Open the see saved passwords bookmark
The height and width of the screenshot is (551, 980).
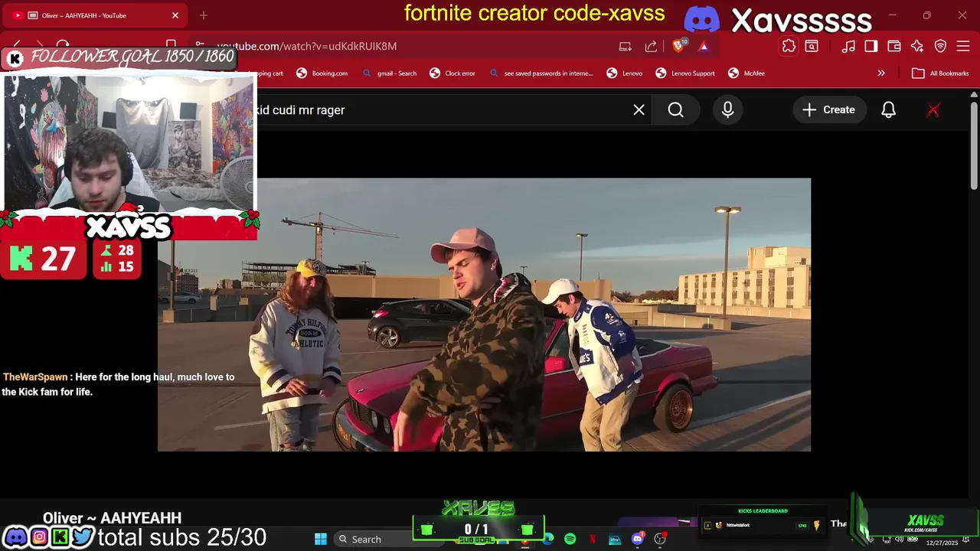542,73
